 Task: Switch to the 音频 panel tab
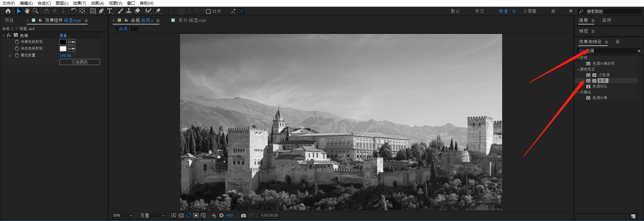607,20
